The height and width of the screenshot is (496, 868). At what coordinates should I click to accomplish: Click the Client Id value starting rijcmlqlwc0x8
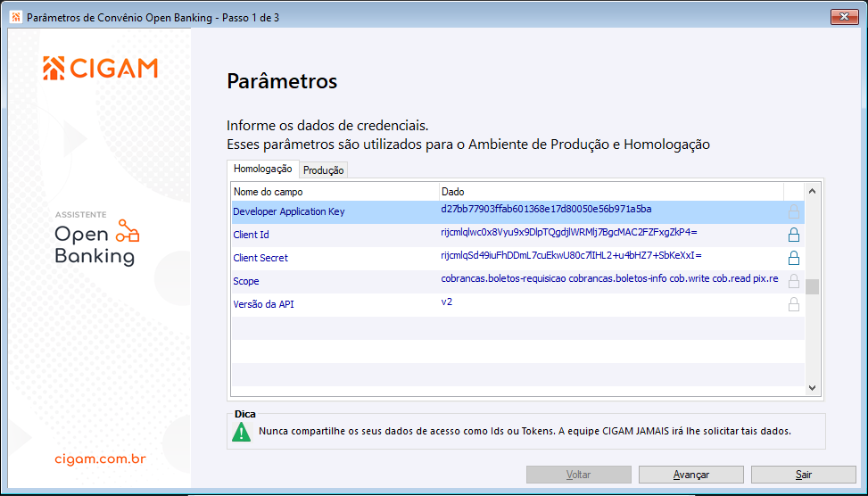point(568,233)
